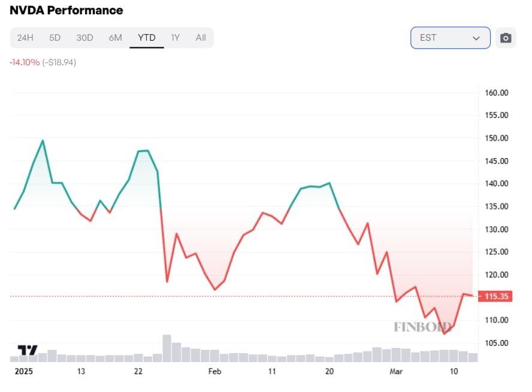532x392 pixels.
Task: Show the All time range tab
Action: (201, 38)
